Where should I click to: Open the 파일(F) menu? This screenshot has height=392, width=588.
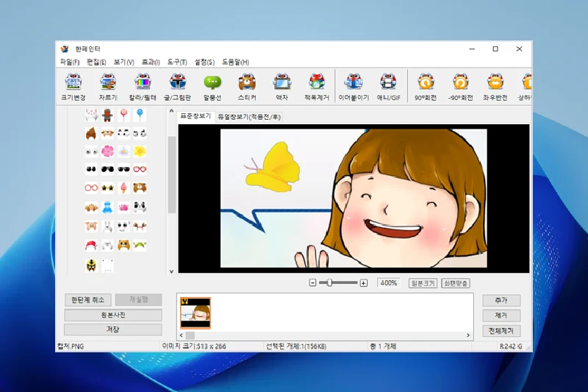click(x=70, y=62)
